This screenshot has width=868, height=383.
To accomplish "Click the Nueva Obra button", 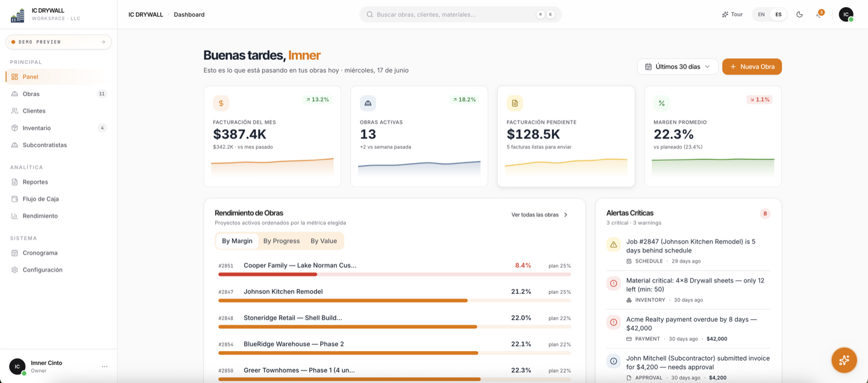I will pyautogui.click(x=752, y=66).
